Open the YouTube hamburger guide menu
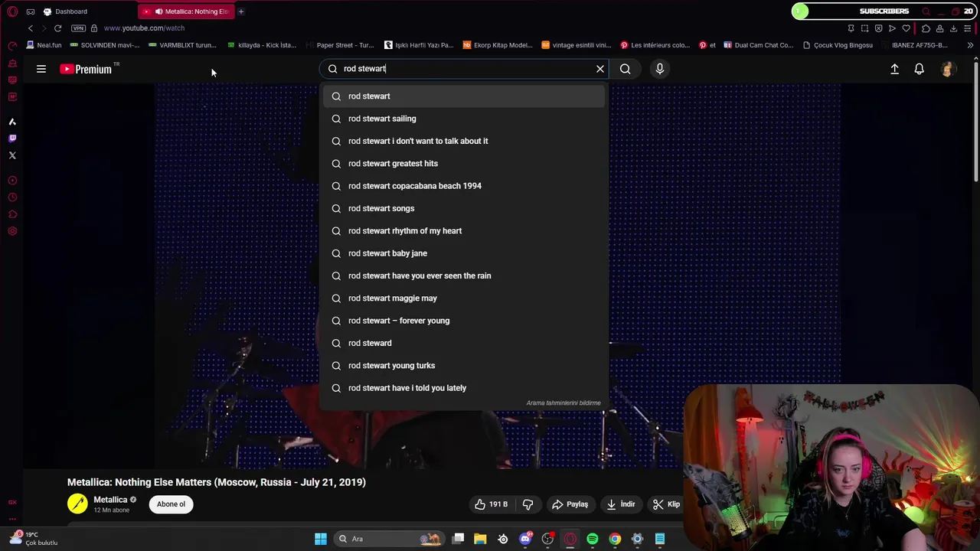Viewport: 980px width, 551px height. click(x=41, y=69)
